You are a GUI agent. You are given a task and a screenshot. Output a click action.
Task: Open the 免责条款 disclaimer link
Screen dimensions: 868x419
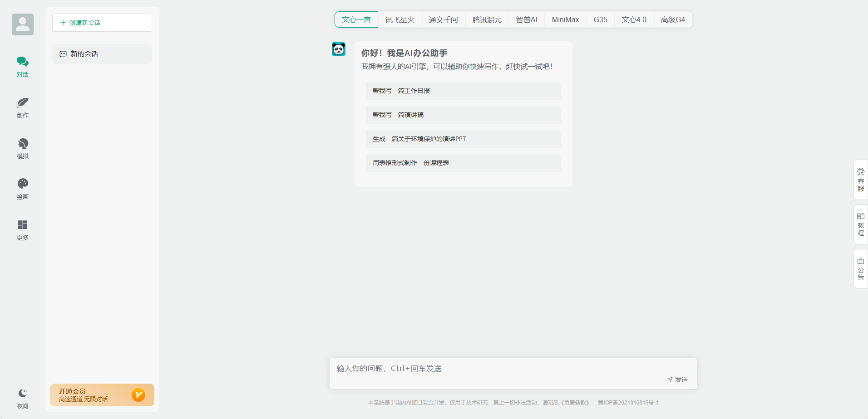574,402
